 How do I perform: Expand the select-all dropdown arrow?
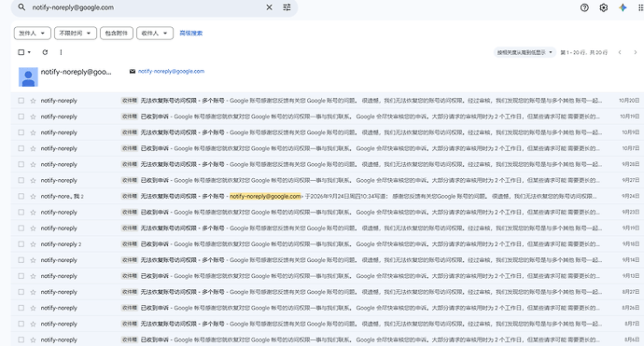(29, 52)
